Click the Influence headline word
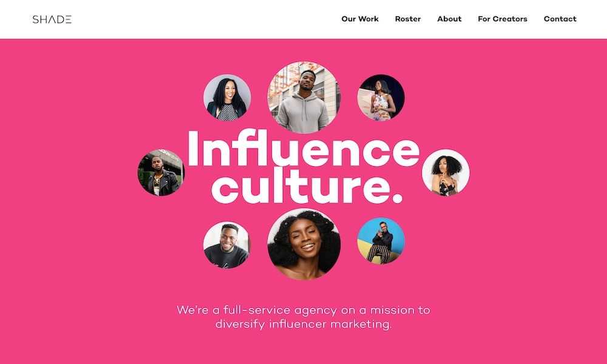This screenshot has height=364, width=607. point(304,147)
